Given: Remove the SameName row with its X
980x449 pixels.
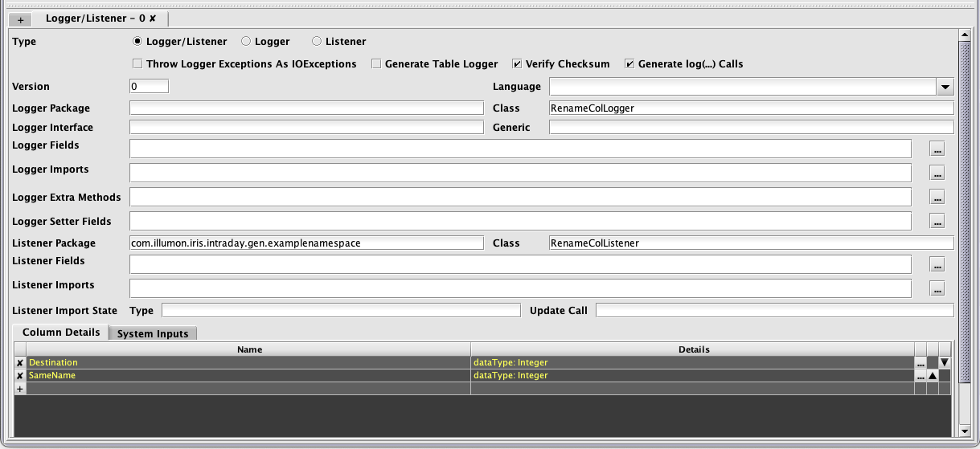Looking at the screenshot, I should tap(20, 376).
